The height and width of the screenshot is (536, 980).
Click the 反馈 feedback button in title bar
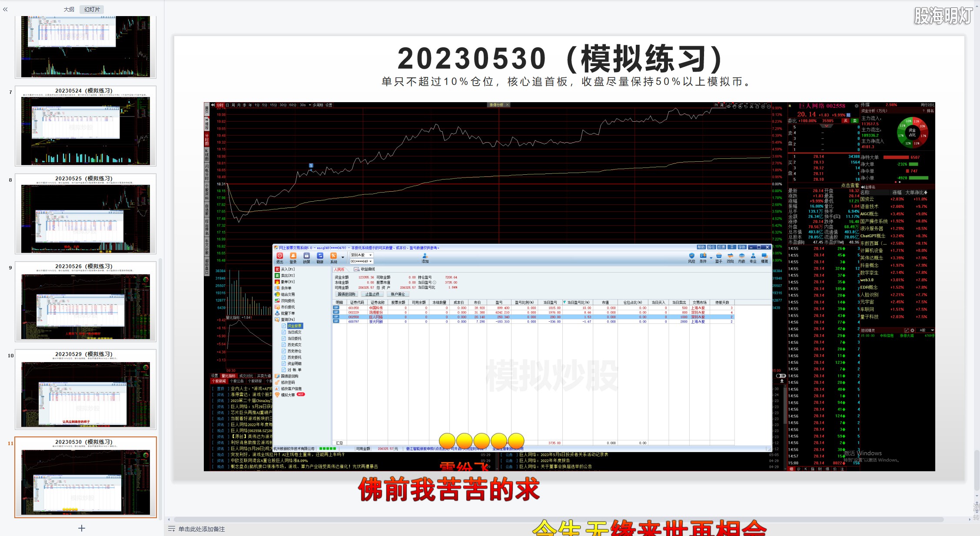pos(721,247)
